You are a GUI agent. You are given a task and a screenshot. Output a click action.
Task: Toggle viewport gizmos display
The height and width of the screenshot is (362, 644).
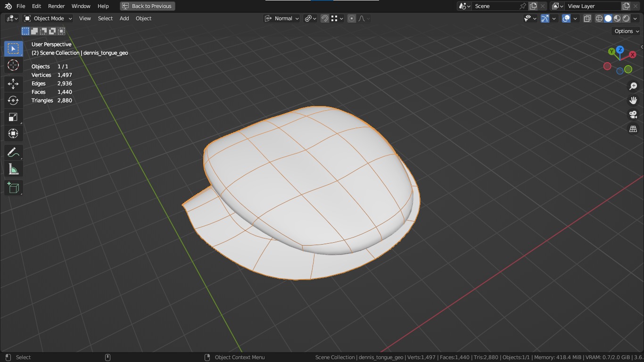545,18
